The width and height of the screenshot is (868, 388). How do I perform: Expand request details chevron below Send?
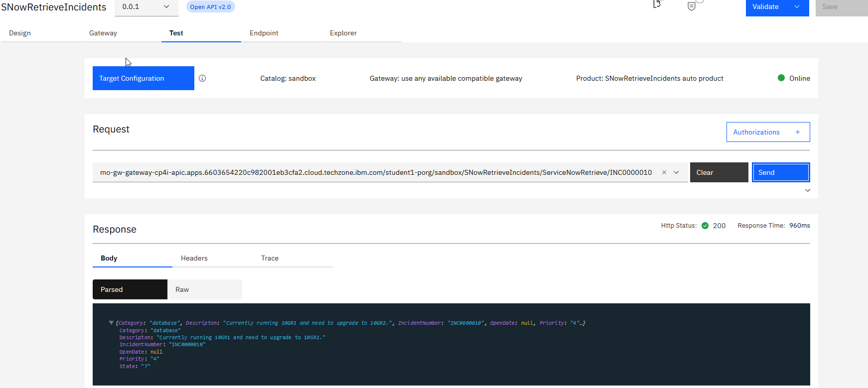coord(808,190)
